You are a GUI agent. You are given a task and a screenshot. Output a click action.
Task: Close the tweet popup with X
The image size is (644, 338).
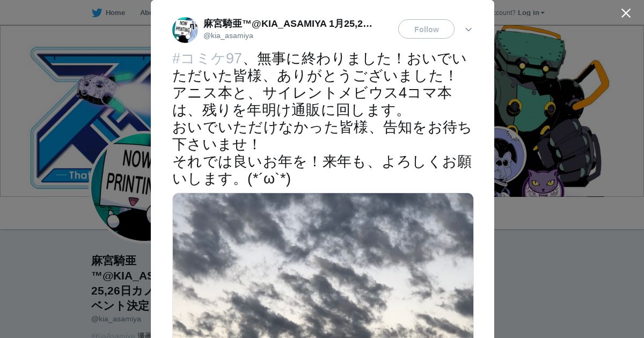pos(626,13)
